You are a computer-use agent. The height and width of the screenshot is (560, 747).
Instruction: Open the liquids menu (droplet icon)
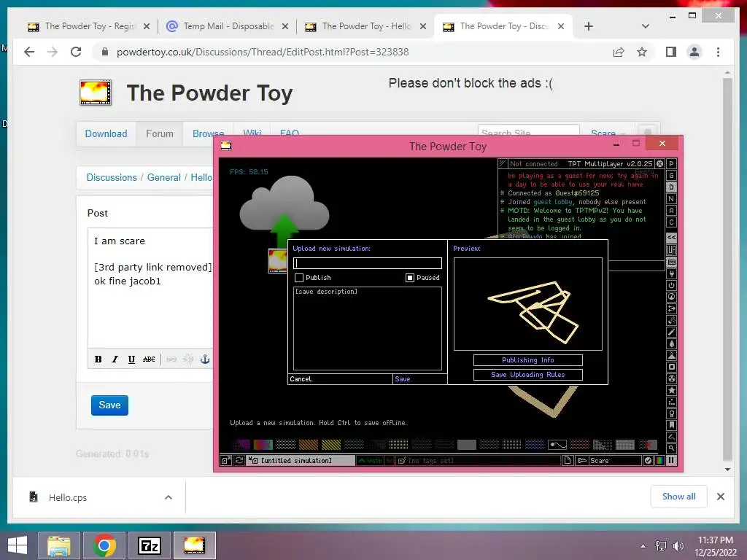click(x=671, y=344)
